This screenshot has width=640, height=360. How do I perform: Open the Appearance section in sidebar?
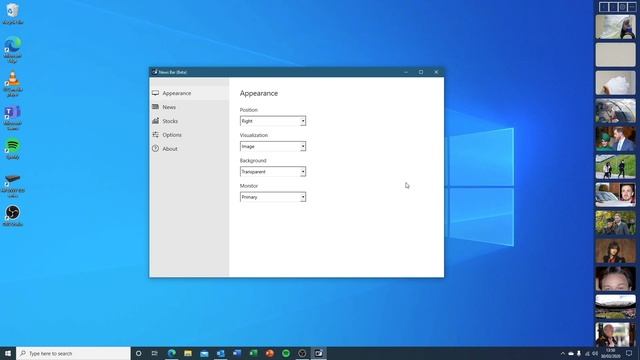coord(189,93)
